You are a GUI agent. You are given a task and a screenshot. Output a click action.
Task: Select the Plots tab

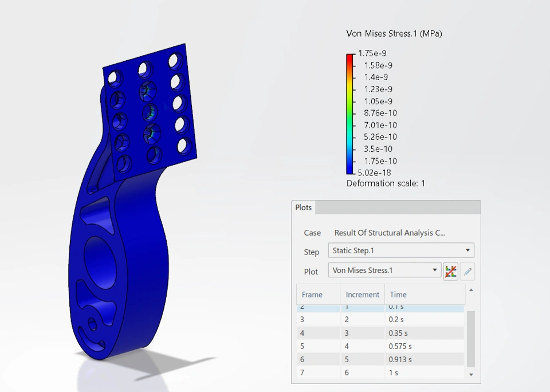(x=304, y=207)
